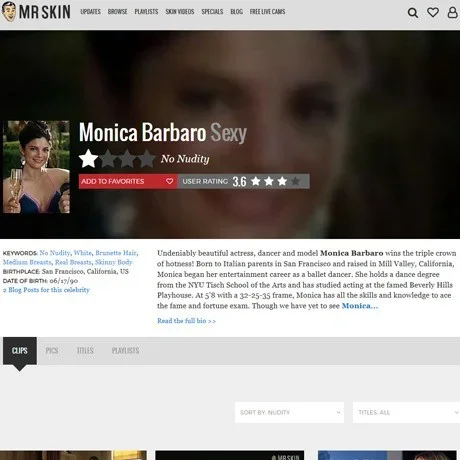This screenshot has width=460, height=460.
Task: Follow the Skinny Body keyword link
Action: pos(113,262)
